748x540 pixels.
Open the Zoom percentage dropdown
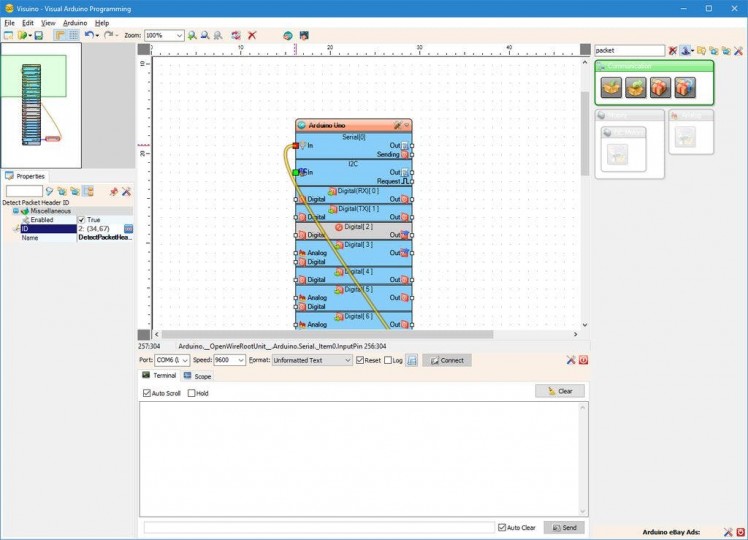(x=180, y=35)
